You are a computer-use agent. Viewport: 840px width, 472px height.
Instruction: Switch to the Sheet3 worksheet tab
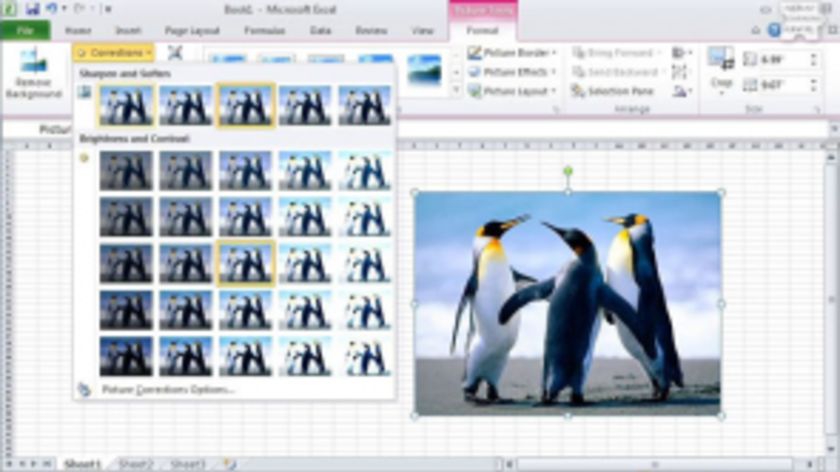(188, 464)
